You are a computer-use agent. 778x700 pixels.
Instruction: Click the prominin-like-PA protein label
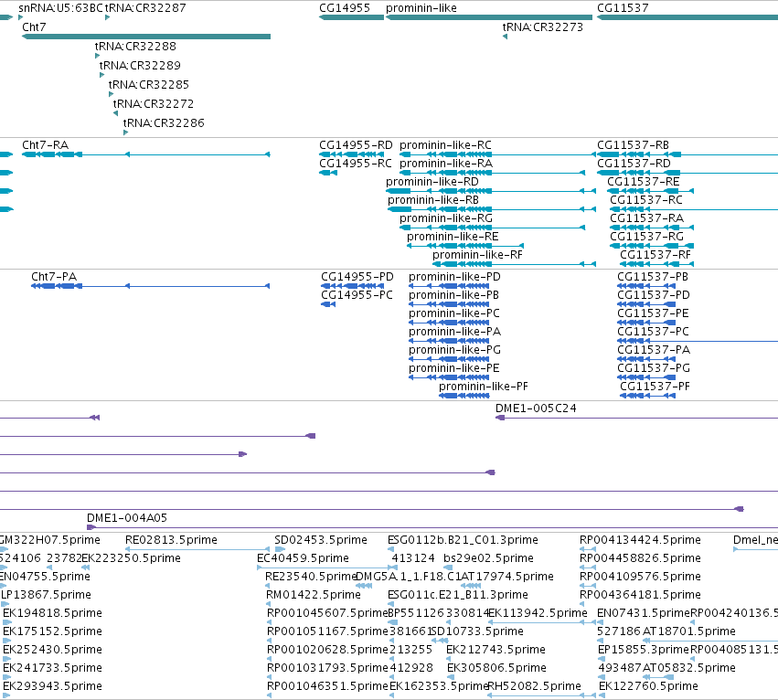click(x=455, y=332)
